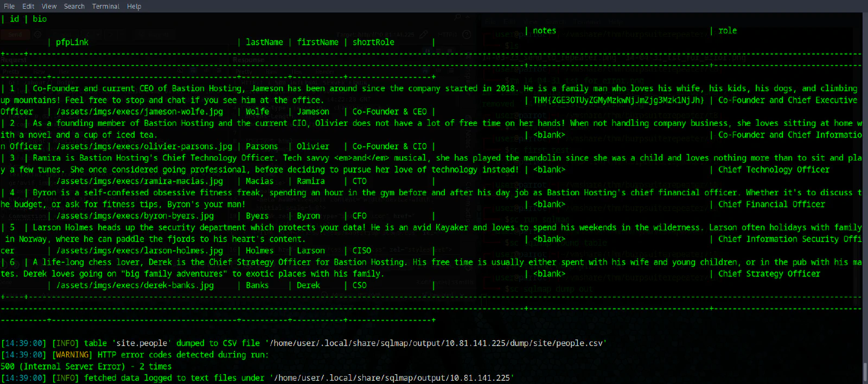Image resolution: width=868 pixels, height=384 pixels.
Task: Open the File menu
Action: 9,6
